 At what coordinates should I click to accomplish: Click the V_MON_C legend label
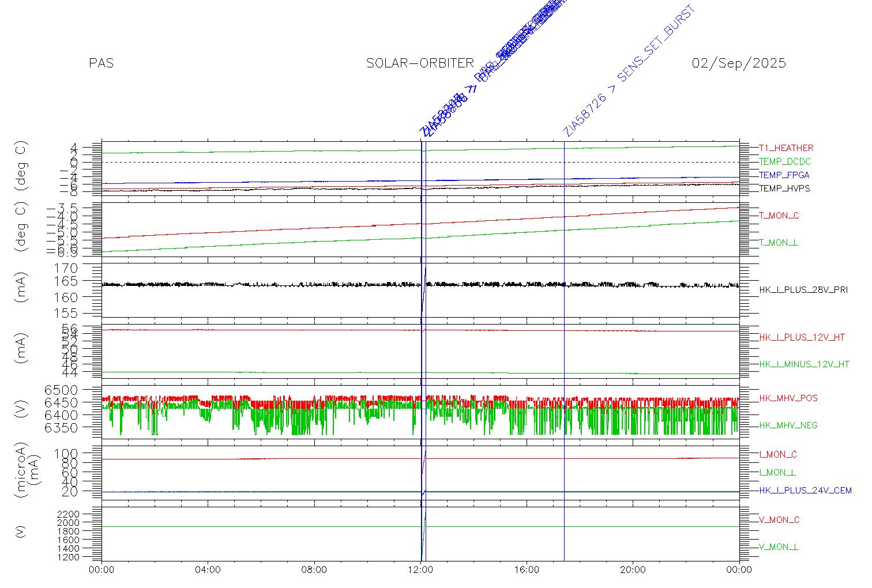point(779,520)
